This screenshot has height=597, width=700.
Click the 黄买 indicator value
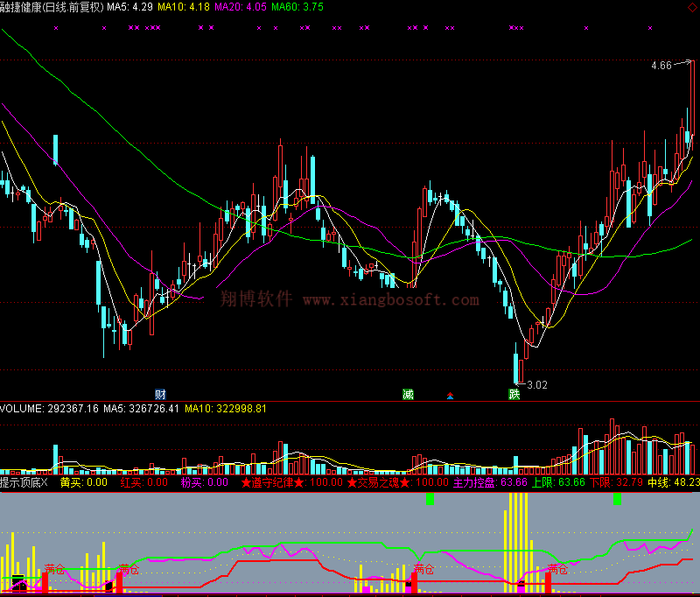(x=83, y=482)
